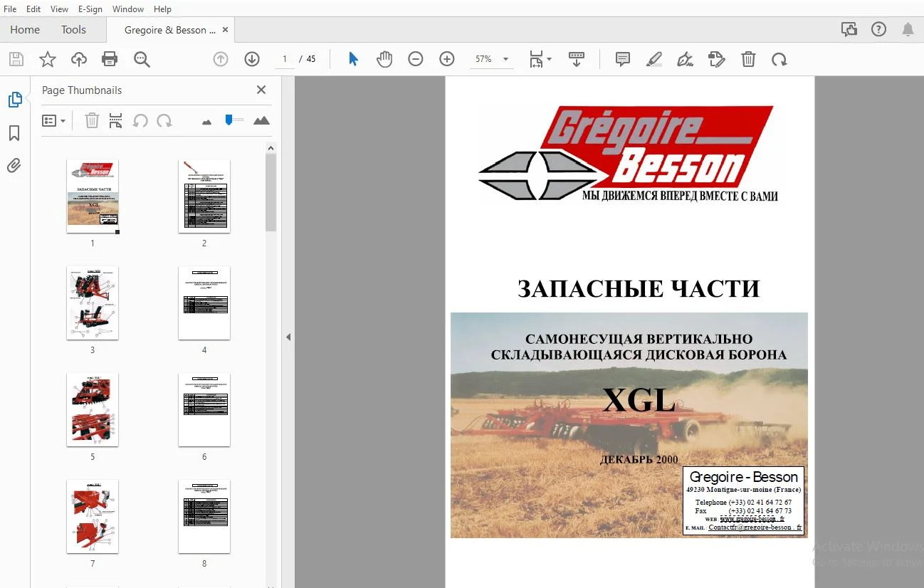
Task: Click the 'ДЕКАБРЬ 2000' date text
Action: 639,460
